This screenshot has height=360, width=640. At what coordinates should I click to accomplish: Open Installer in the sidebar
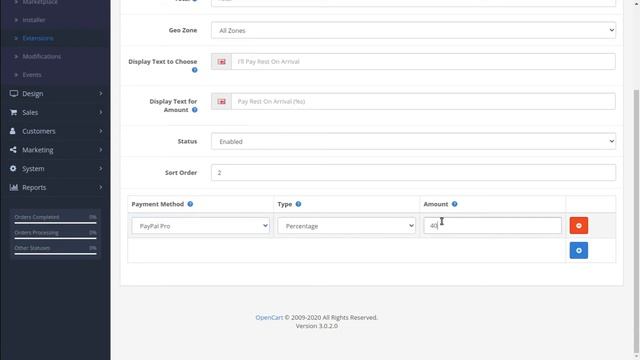coord(33,20)
